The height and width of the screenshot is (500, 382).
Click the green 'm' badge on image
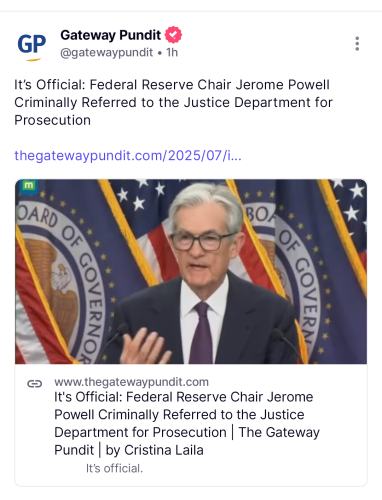28,185
